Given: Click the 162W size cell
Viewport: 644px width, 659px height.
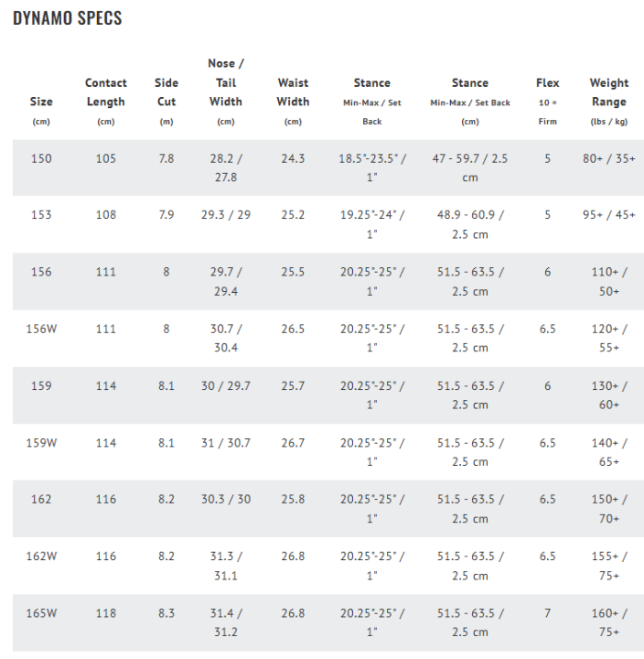Looking at the screenshot, I should (41, 556).
